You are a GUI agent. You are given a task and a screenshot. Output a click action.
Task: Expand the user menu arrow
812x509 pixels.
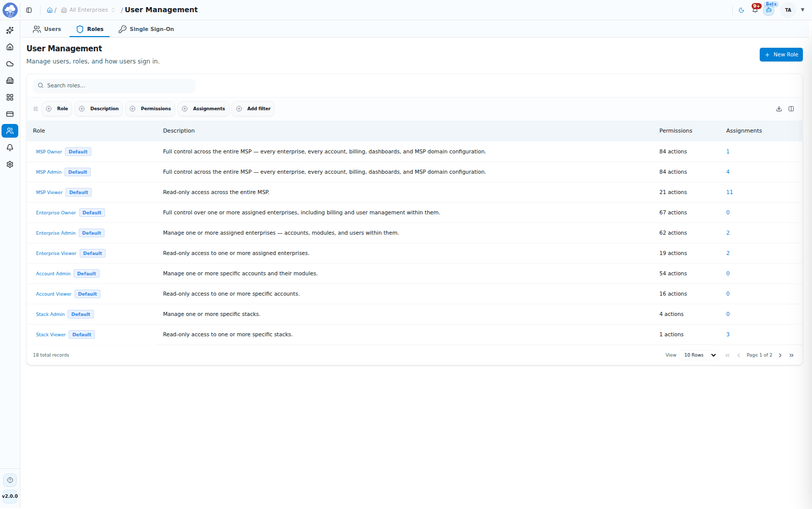click(x=802, y=10)
